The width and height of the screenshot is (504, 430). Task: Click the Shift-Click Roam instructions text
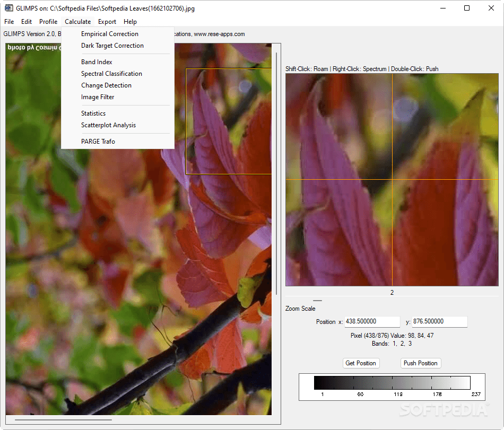click(362, 69)
